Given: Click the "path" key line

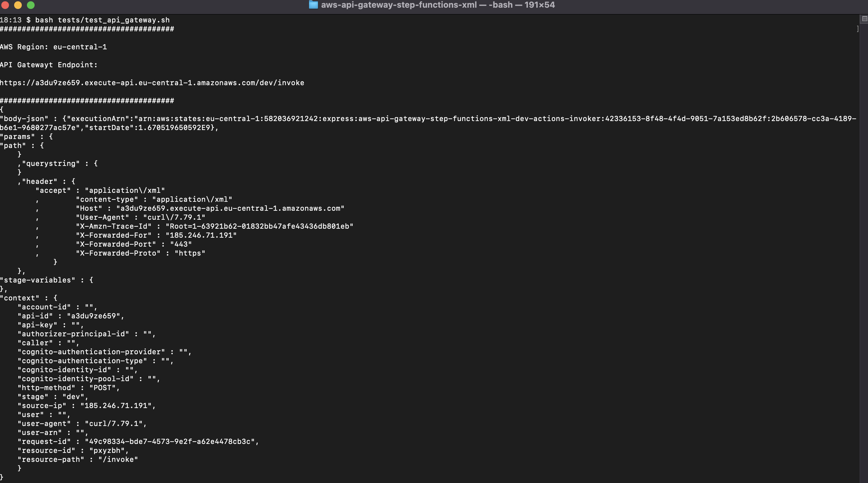Looking at the screenshot, I should pos(22,145).
